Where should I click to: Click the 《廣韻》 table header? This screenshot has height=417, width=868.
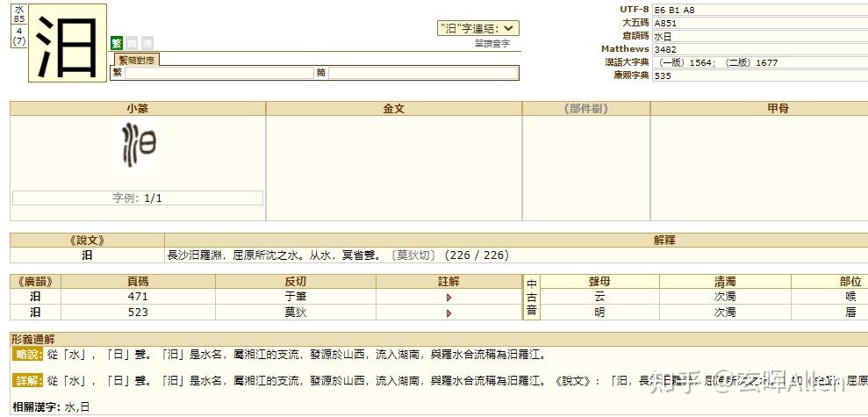point(35,281)
